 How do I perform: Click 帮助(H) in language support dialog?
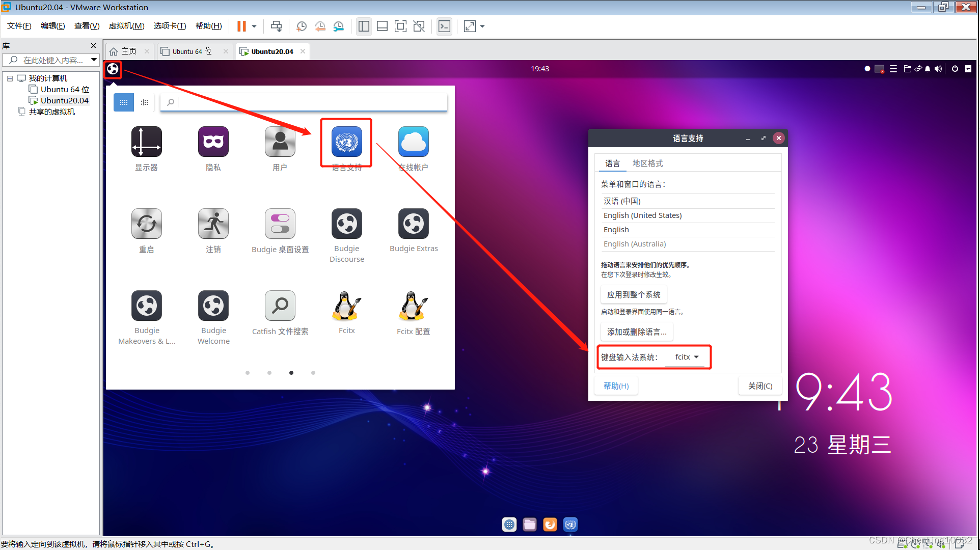616,386
